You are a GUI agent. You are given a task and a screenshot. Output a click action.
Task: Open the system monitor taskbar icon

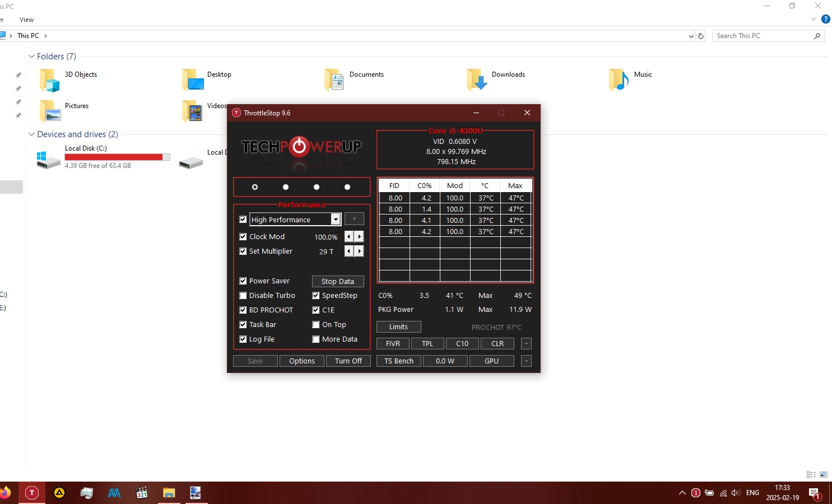pyautogui.click(x=87, y=493)
